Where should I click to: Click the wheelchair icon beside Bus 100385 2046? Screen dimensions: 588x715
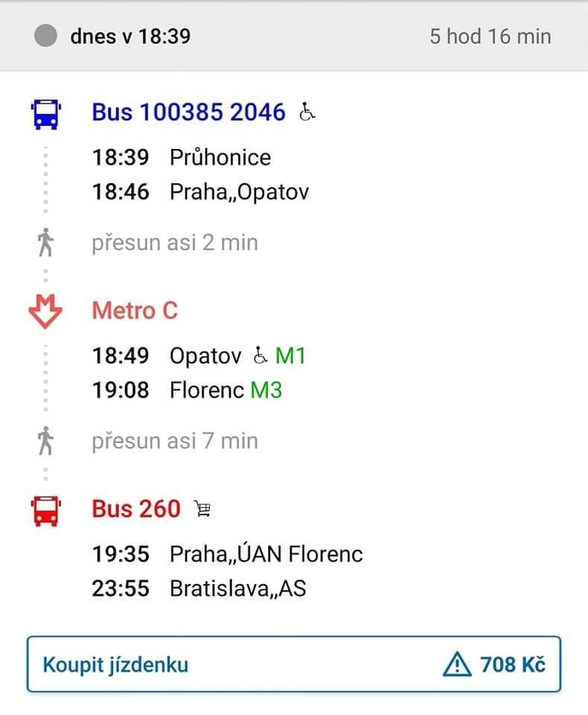[x=307, y=112]
